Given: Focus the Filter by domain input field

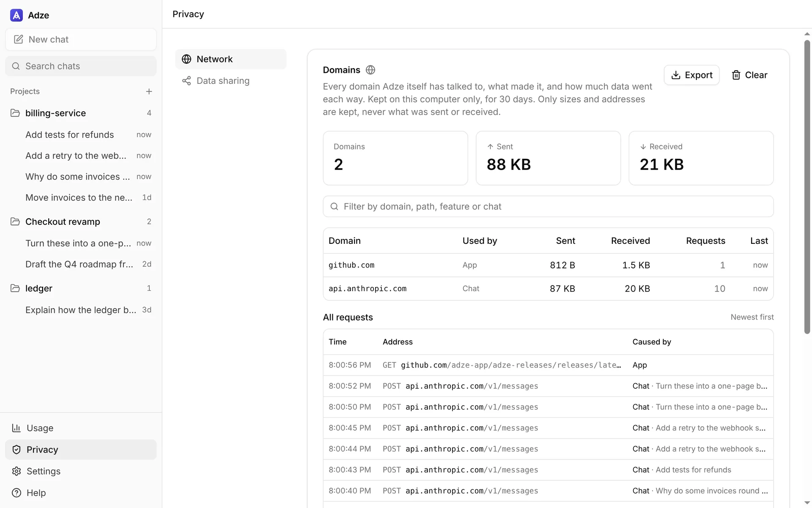Looking at the screenshot, I should tap(548, 207).
